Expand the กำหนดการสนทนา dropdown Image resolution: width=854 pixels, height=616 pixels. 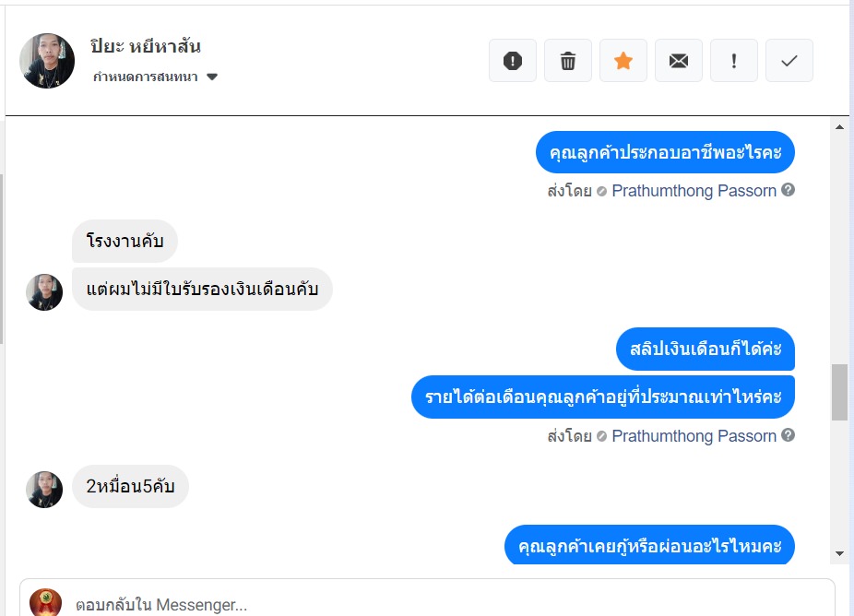211,77
